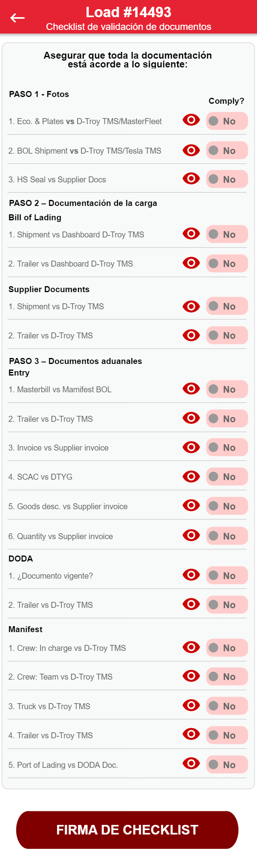Open eye icon for HS Seal vs Supplier Docs

(191, 178)
